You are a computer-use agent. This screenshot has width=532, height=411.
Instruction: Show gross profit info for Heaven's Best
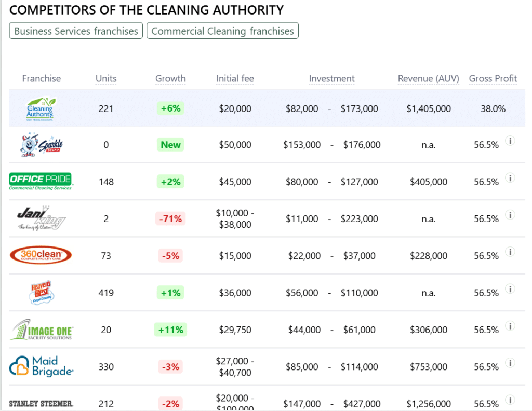[510, 289]
